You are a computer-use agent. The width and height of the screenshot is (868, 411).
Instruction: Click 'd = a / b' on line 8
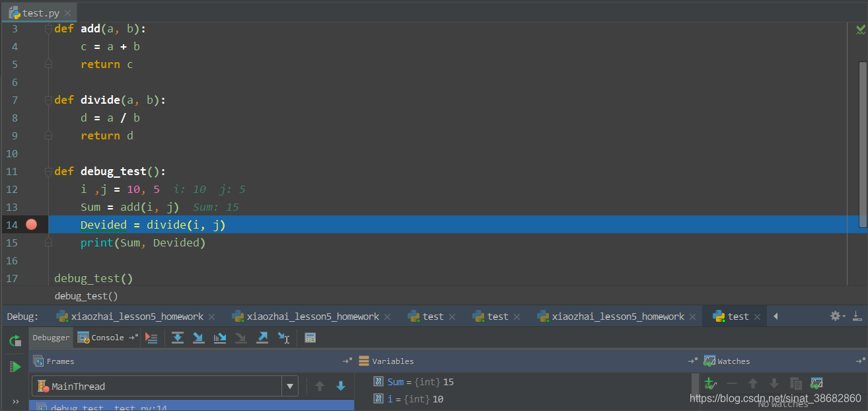click(110, 118)
